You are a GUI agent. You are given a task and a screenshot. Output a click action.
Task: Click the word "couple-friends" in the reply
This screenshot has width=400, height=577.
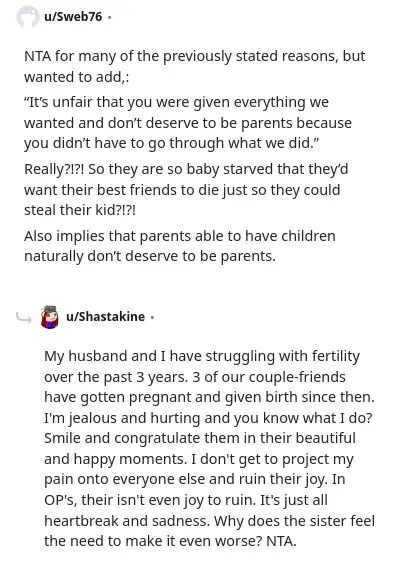click(297, 377)
